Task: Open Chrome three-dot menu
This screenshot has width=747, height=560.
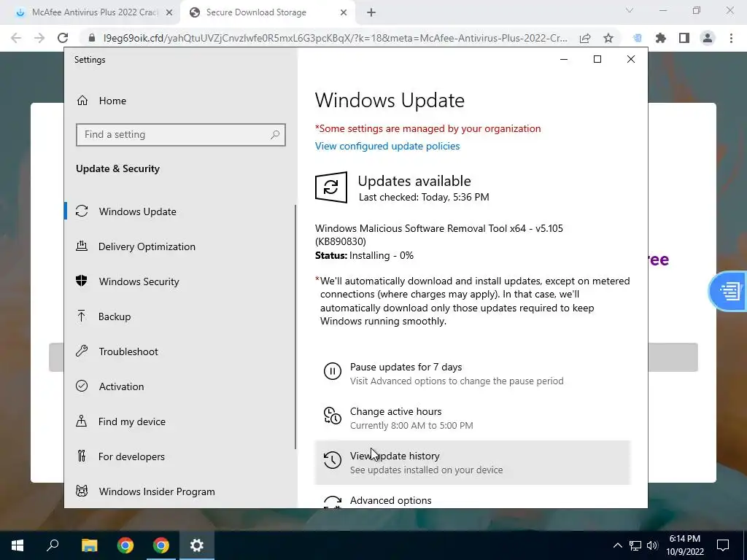Action: (x=731, y=38)
